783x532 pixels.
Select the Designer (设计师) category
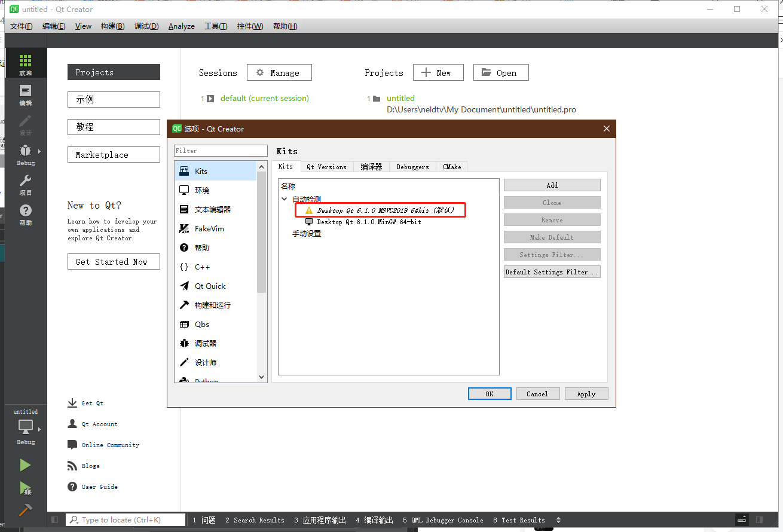[216, 362]
